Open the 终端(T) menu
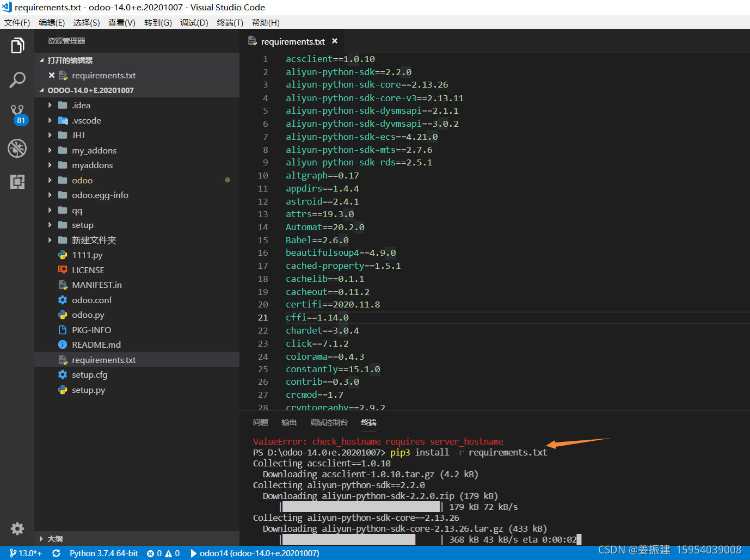Screen dimensions: 750x560 tap(230, 22)
